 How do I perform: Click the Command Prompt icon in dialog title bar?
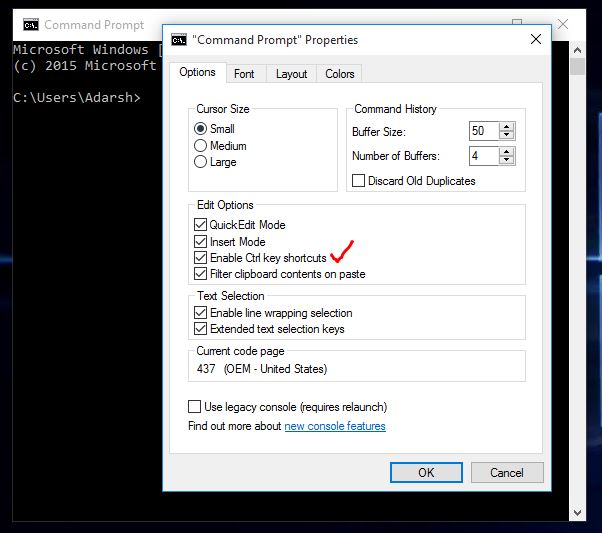coord(179,40)
